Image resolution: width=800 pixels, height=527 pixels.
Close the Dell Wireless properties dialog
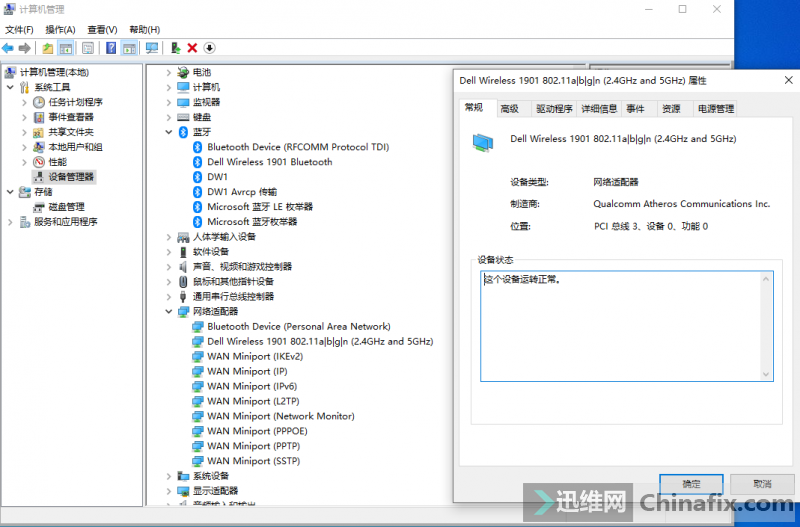pyautogui.click(x=788, y=80)
